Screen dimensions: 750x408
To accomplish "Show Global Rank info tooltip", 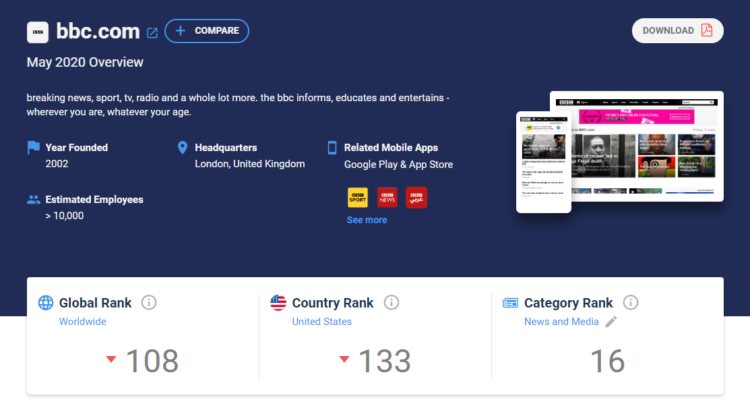I will pyautogui.click(x=149, y=303).
